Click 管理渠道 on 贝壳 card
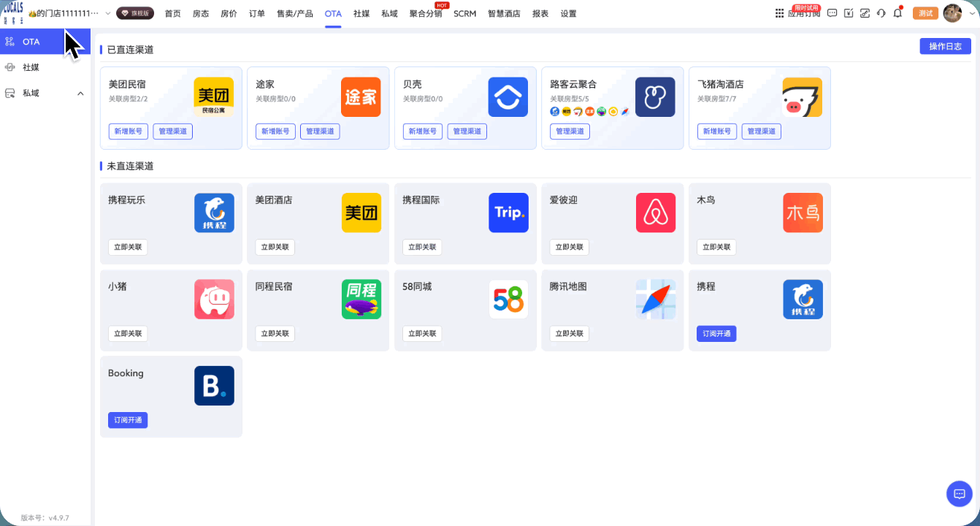This screenshot has width=980, height=526. pyautogui.click(x=467, y=131)
